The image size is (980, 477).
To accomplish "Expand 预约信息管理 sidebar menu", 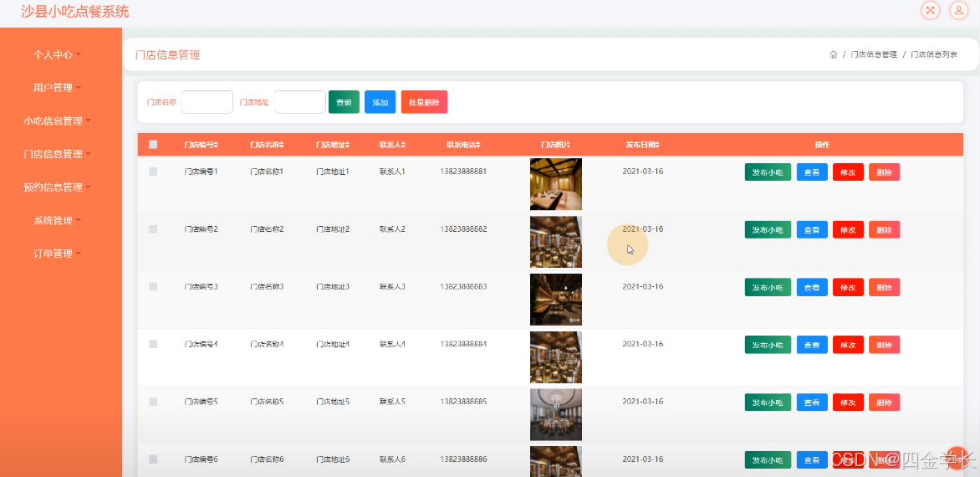I will (57, 187).
